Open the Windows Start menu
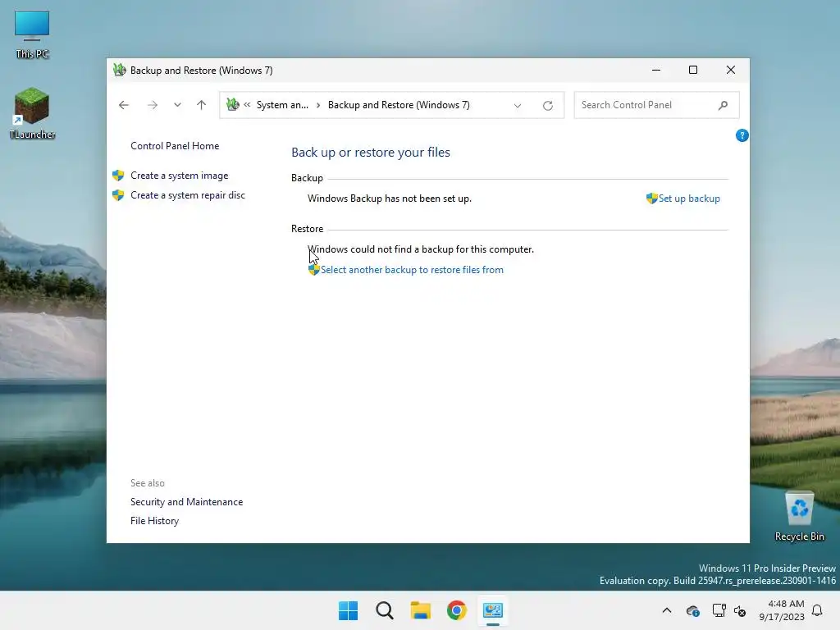Viewport: 840px width, 630px height. coord(348,610)
